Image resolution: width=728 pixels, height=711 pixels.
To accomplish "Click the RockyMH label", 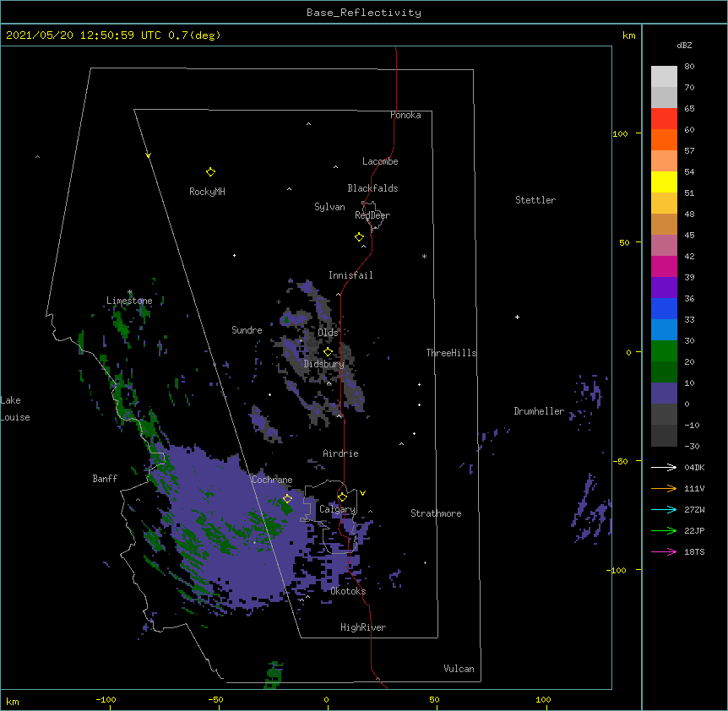I will tap(207, 191).
